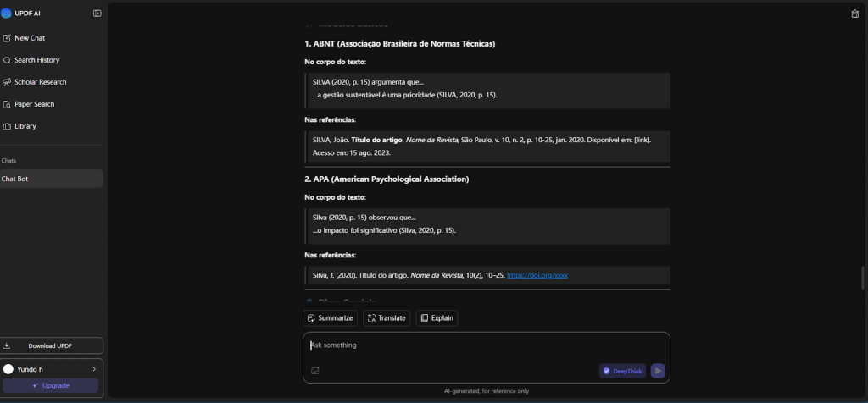Select the Chat Bot conversation

coord(52,179)
